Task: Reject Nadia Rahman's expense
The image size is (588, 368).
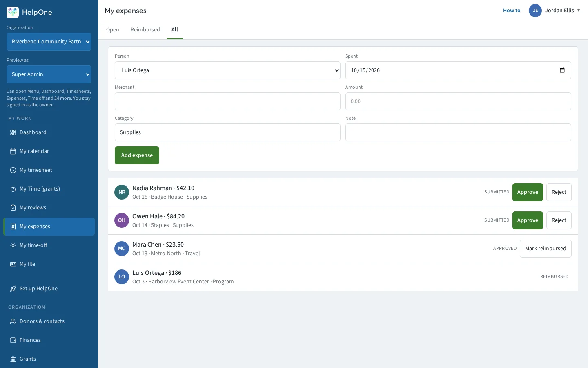Action: (x=559, y=192)
